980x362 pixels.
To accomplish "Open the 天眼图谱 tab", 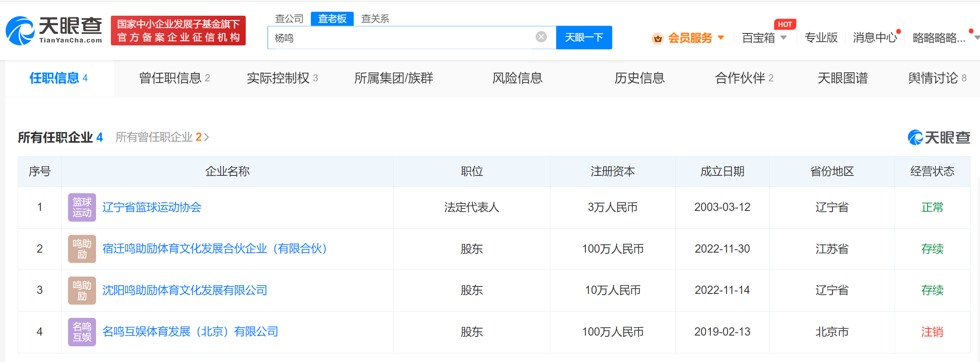I will tap(843, 78).
